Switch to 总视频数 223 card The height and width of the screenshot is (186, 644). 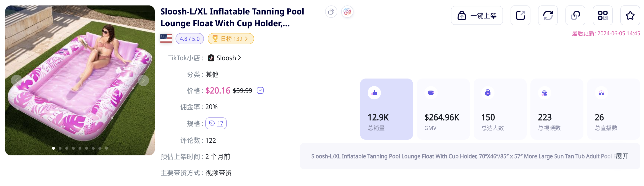(556, 109)
